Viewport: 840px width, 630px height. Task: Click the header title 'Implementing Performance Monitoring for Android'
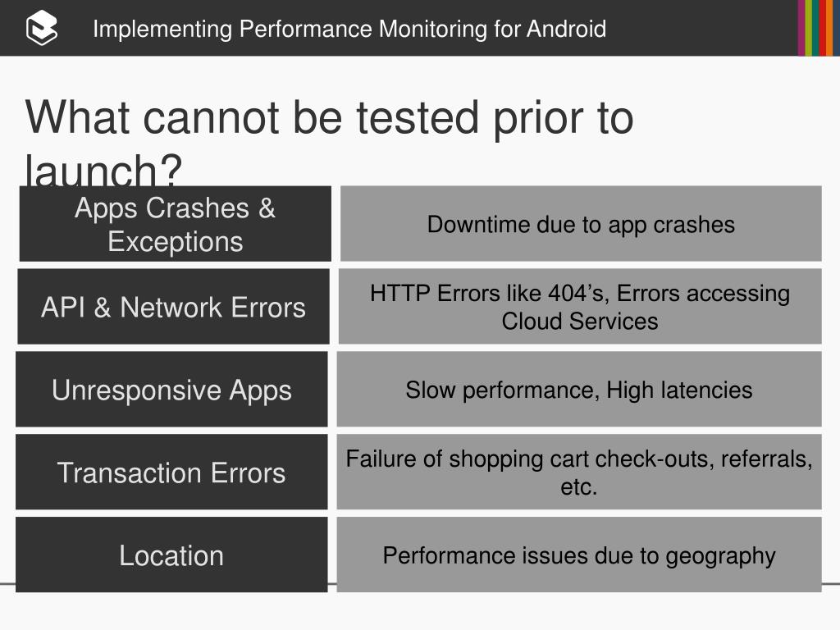pos(349,29)
